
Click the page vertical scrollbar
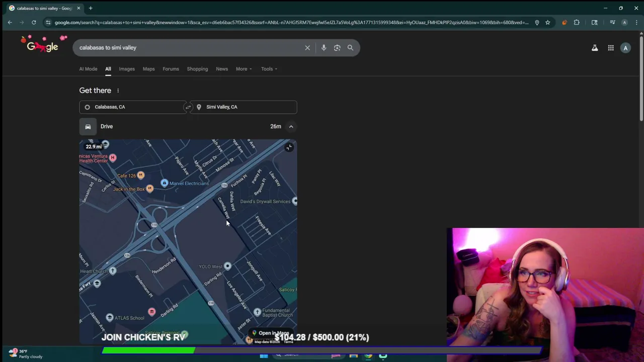pos(641,78)
